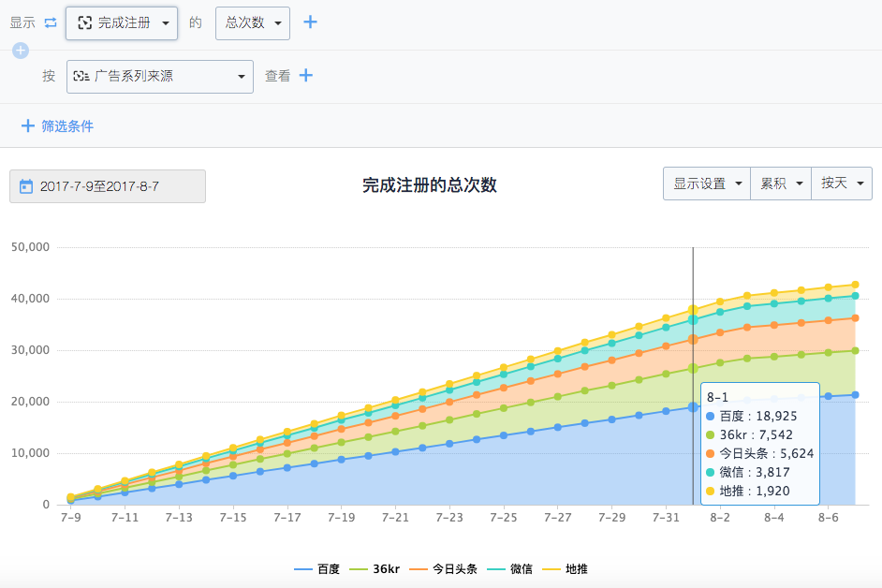Click the event icon inside 完成注册 selector
Screen dimensions: 882x588
pos(85,22)
